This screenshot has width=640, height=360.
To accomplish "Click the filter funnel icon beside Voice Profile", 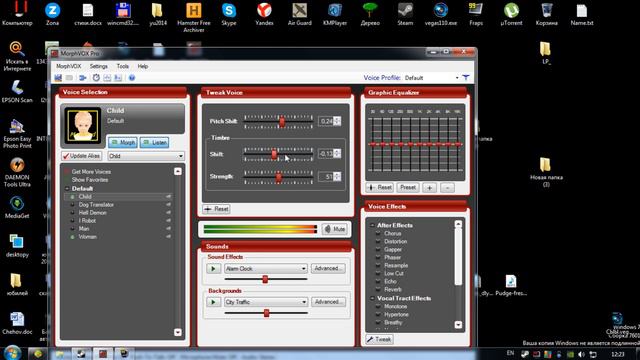I will 466,78.
